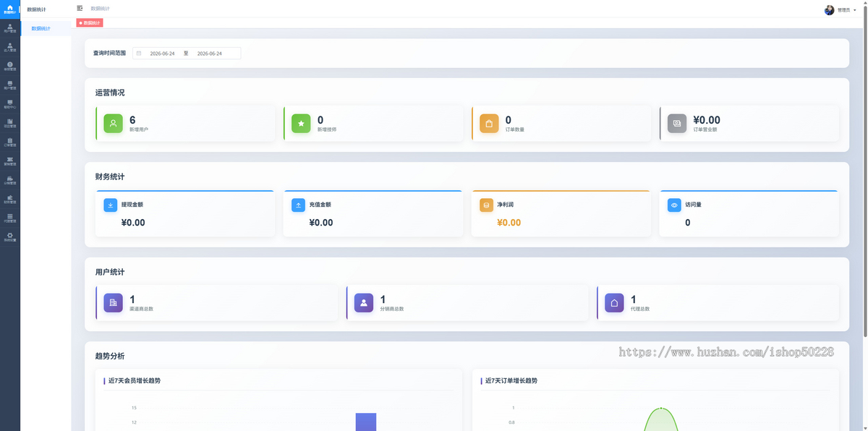Click the 新增用户 stat card
Image resolution: width=868 pixels, height=431 pixels.
[185, 124]
